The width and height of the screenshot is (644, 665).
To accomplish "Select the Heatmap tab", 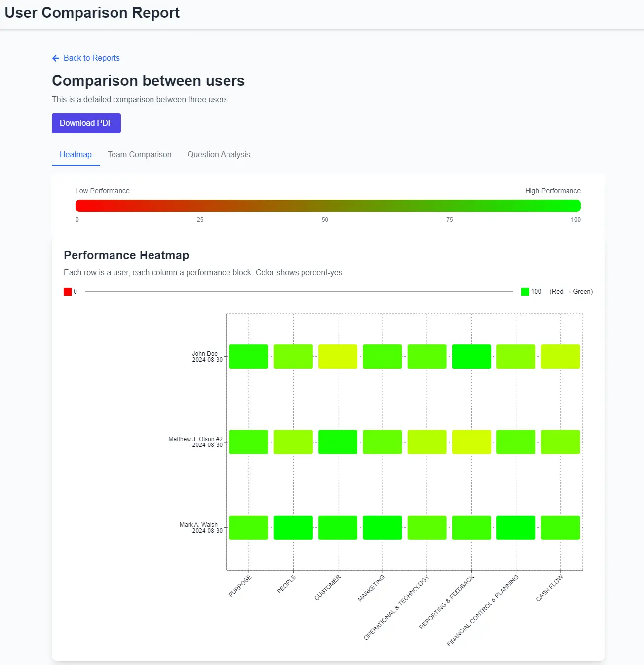I will tap(76, 155).
